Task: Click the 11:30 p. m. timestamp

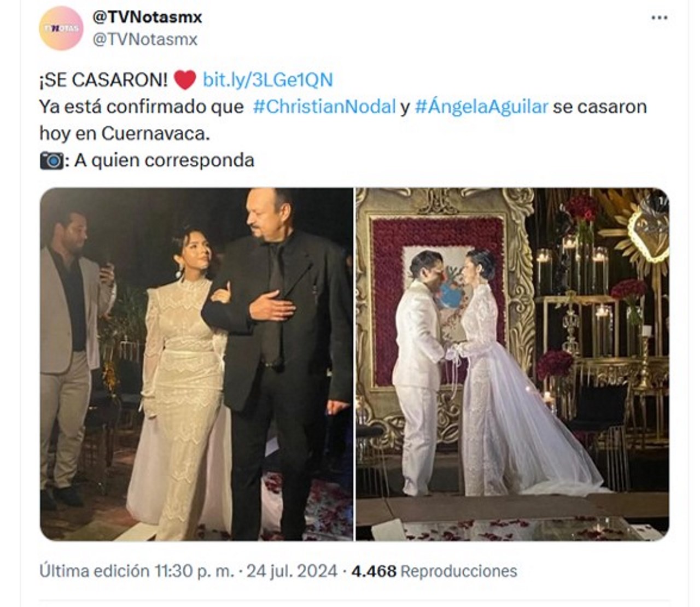Action: (x=193, y=571)
